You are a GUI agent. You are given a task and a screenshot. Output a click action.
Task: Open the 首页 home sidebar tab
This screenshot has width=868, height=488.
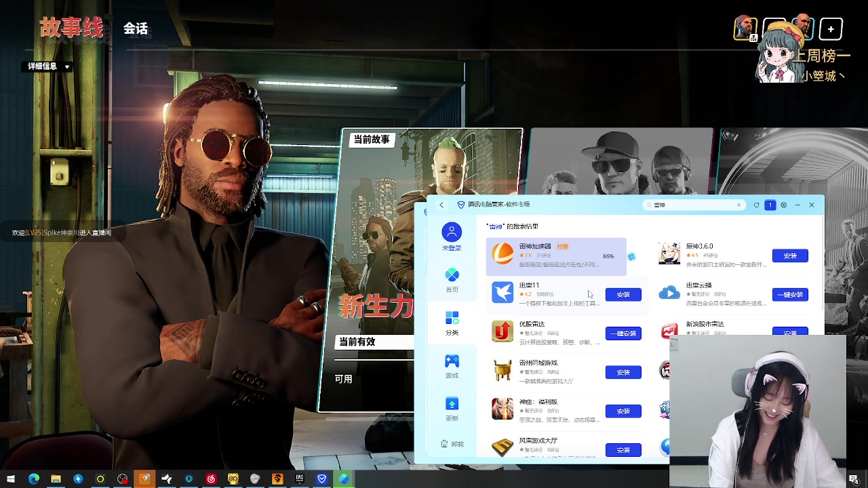[452, 280]
